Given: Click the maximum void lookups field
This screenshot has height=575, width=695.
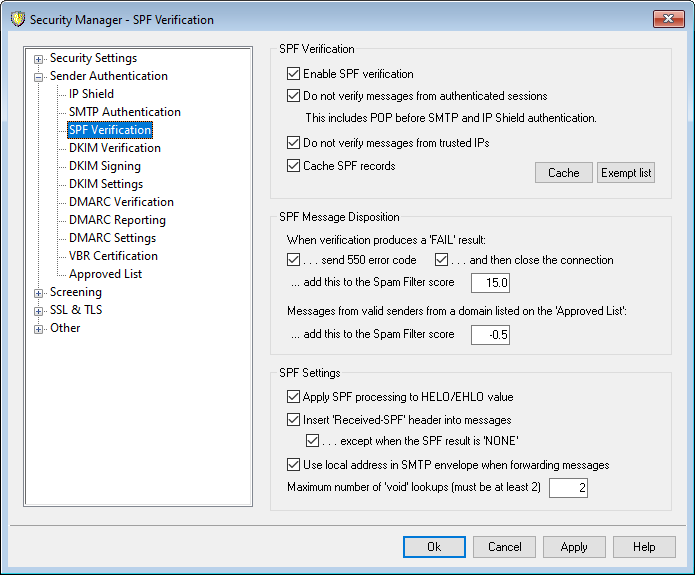Looking at the screenshot, I should (568, 488).
